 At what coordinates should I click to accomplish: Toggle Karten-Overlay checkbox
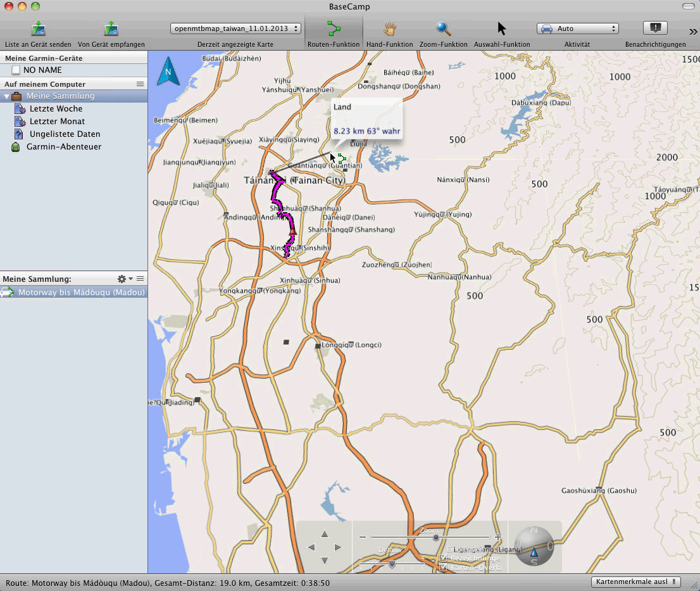pos(443,568)
